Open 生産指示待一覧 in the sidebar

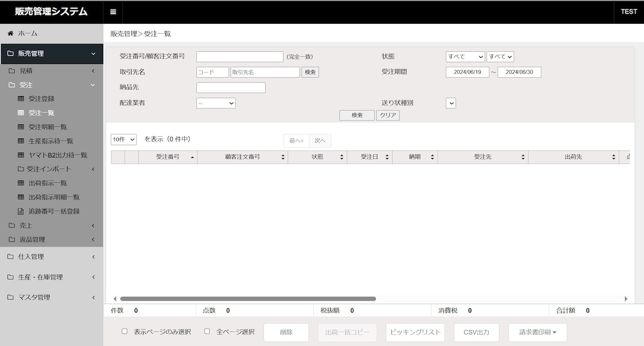tap(51, 141)
